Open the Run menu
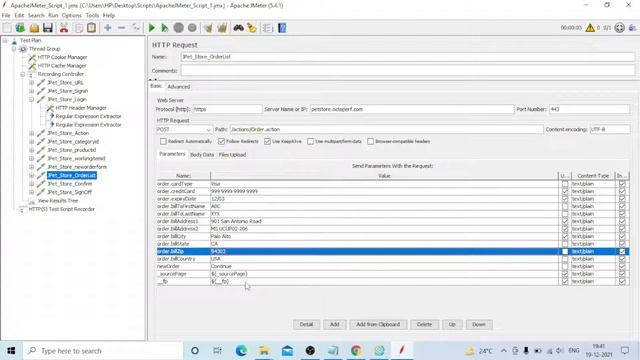The width and height of the screenshot is (640, 360). (x=53, y=15)
